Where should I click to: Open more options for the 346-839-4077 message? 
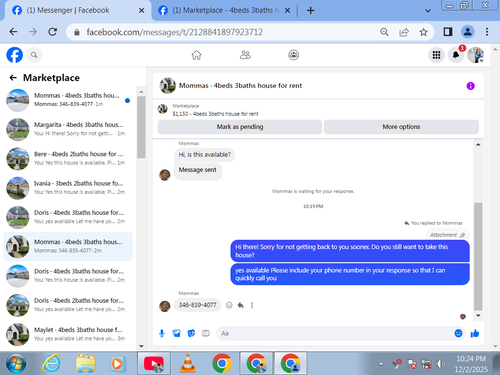[252, 305]
